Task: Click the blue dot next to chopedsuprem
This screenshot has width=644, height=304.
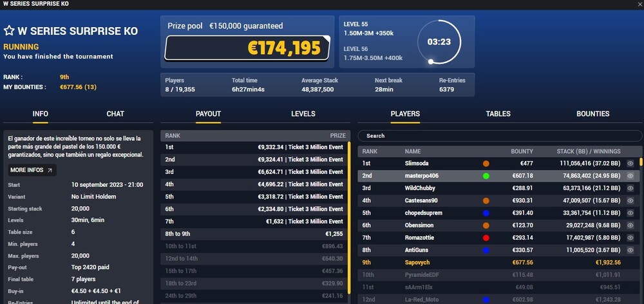Action: [486, 213]
